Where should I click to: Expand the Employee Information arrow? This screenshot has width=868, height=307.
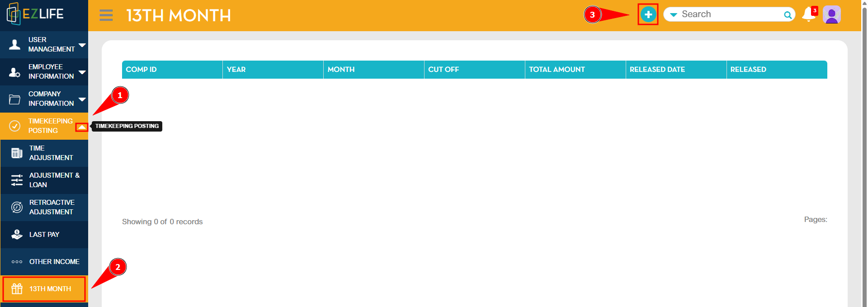tap(82, 72)
